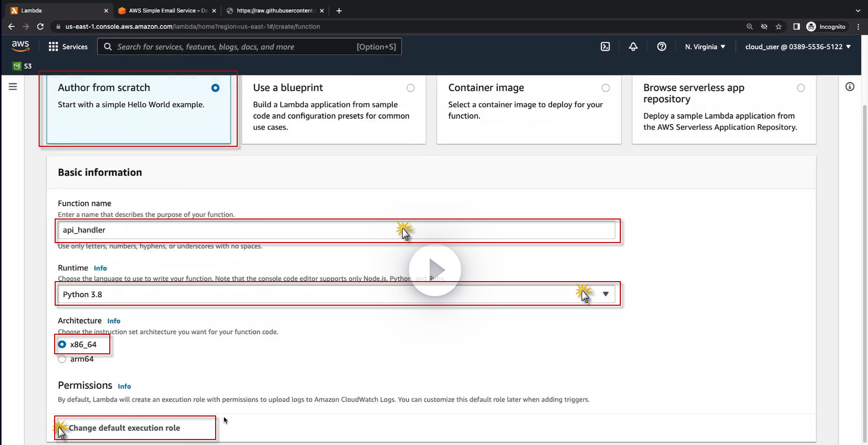Open the N. Virginia region selector
The width and height of the screenshot is (868, 445).
[x=705, y=47]
